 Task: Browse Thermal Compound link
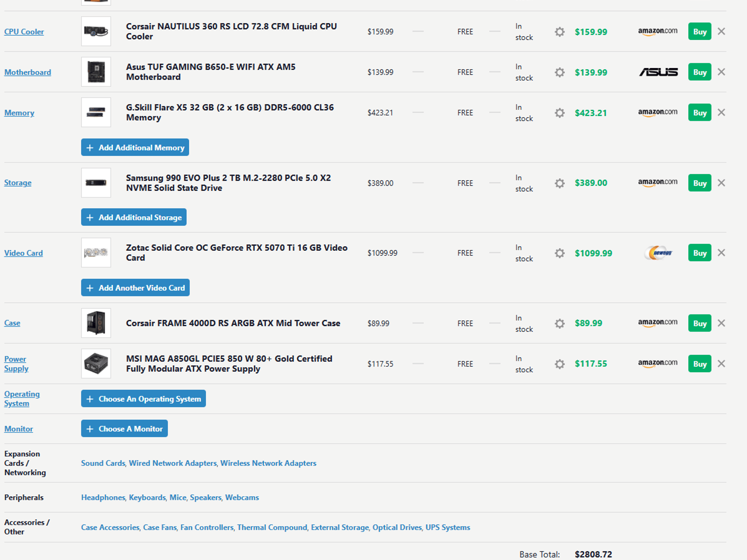pyautogui.click(x=272, y=527)
